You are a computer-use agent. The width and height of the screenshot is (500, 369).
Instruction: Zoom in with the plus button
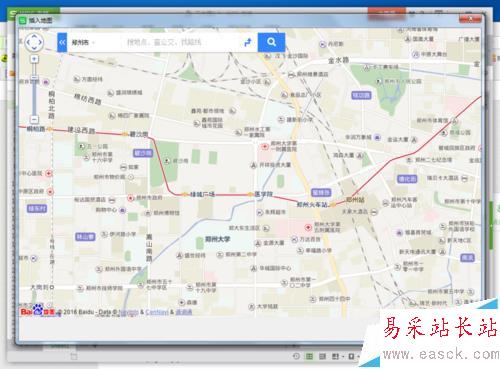click(34, 59)
